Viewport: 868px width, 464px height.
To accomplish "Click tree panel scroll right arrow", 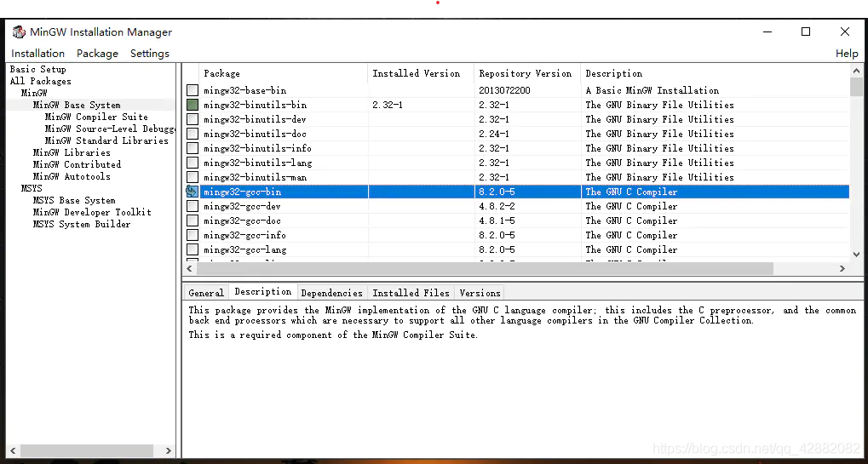I will coord(169,450).
